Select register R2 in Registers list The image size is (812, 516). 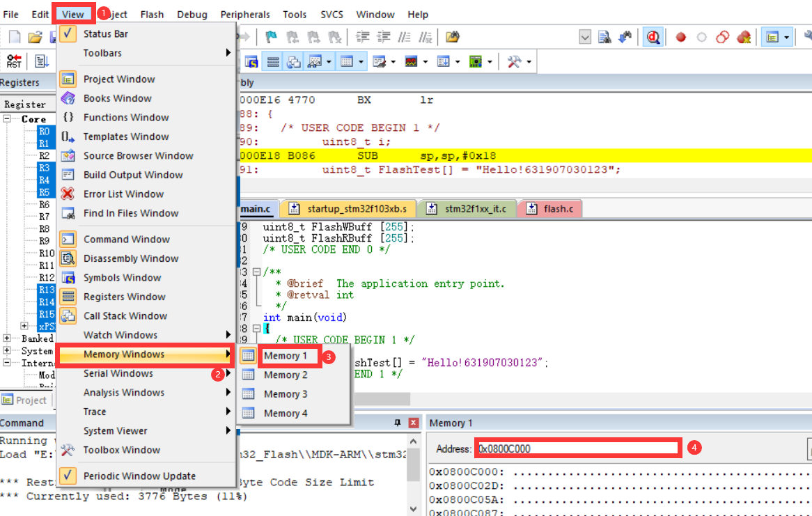click(45, 155)
